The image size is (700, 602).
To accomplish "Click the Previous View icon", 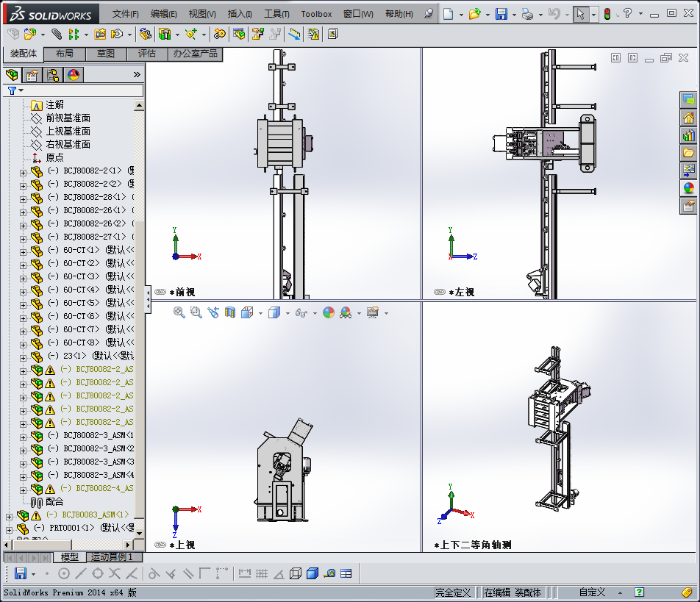I will (x=213, y=312).
